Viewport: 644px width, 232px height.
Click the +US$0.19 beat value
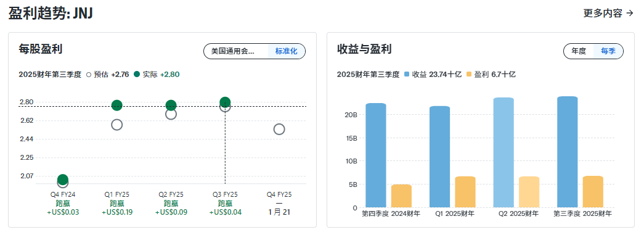click(x=116, y=212)
